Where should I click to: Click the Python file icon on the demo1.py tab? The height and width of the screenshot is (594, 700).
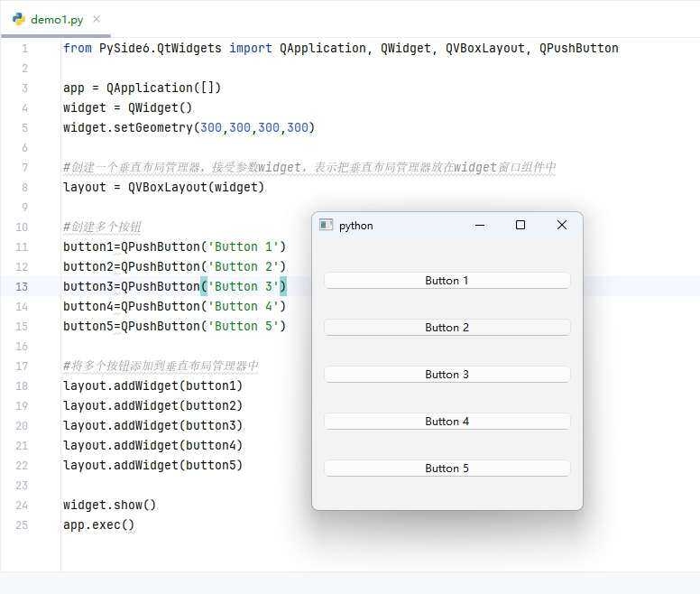click(x=19, y=19)
